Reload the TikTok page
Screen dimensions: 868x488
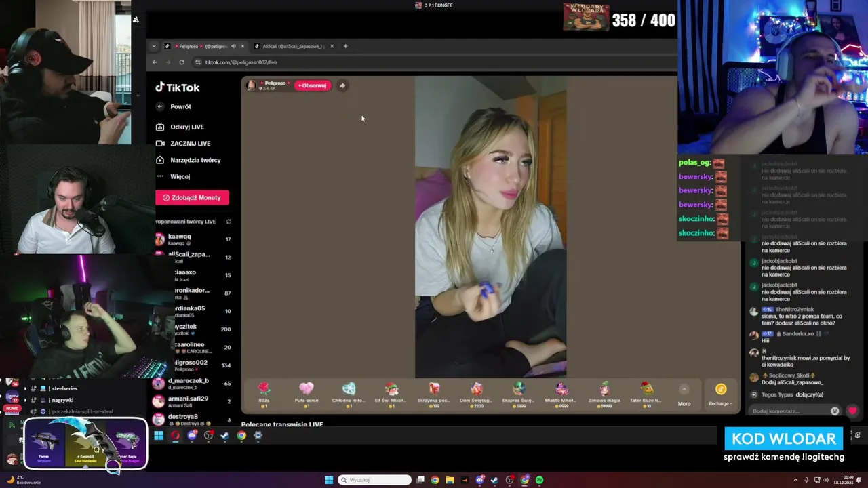pos(182,62)
